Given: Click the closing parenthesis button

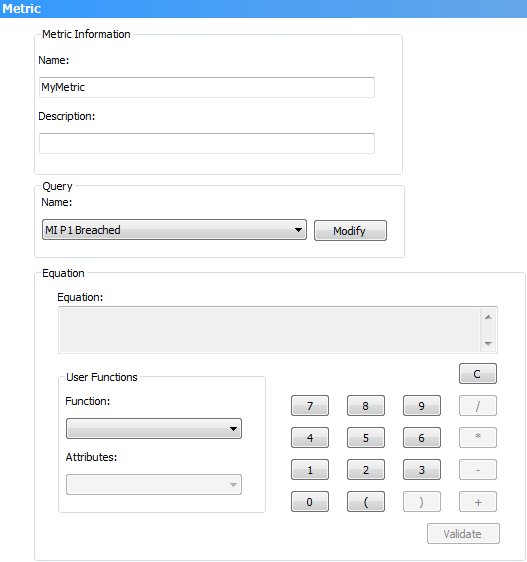Looking at the screenshot, I should click(x=422, y=502).
